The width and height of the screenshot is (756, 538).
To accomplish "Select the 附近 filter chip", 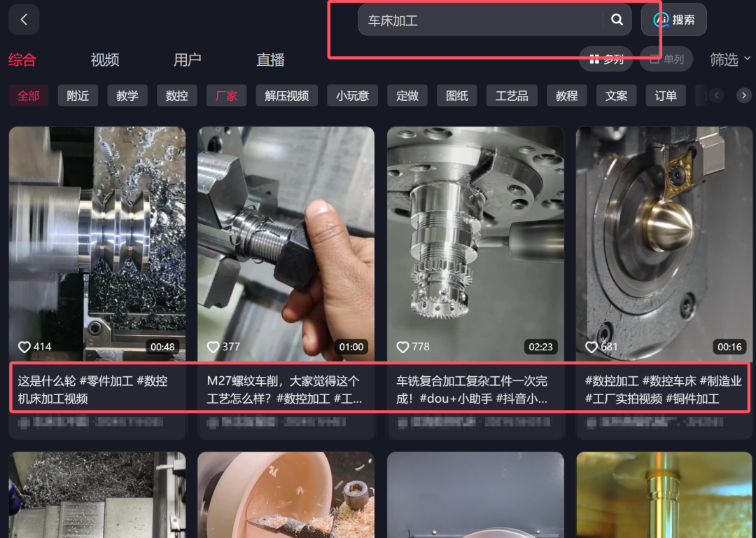I will coord(78,95).
